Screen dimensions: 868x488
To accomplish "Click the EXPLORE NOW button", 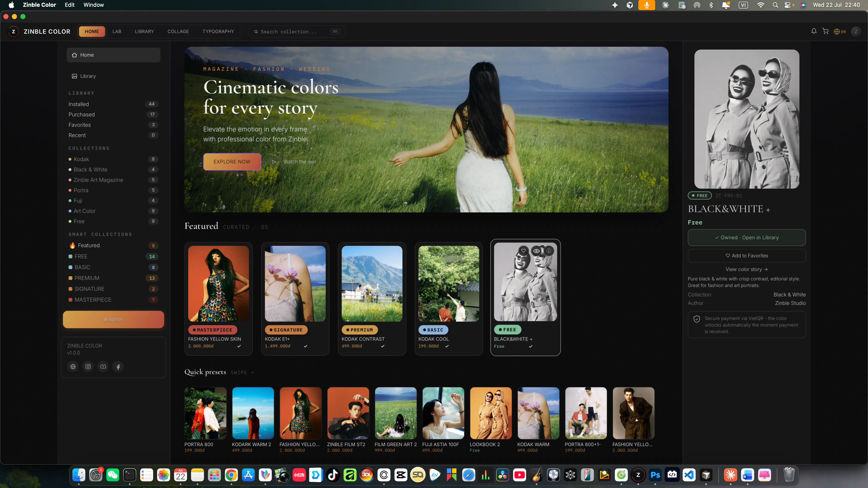I will [x=232, y=162].
